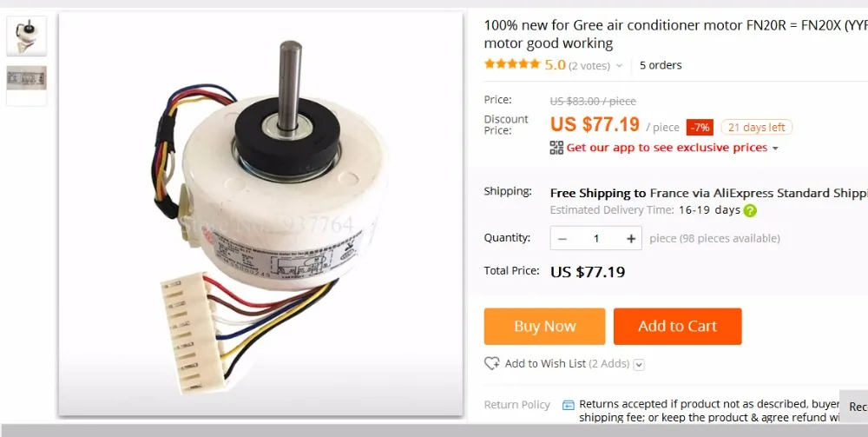Open Get our app exclusive prices link
The width and height of the screenshot is (868, 437).
tap(667, 148)
